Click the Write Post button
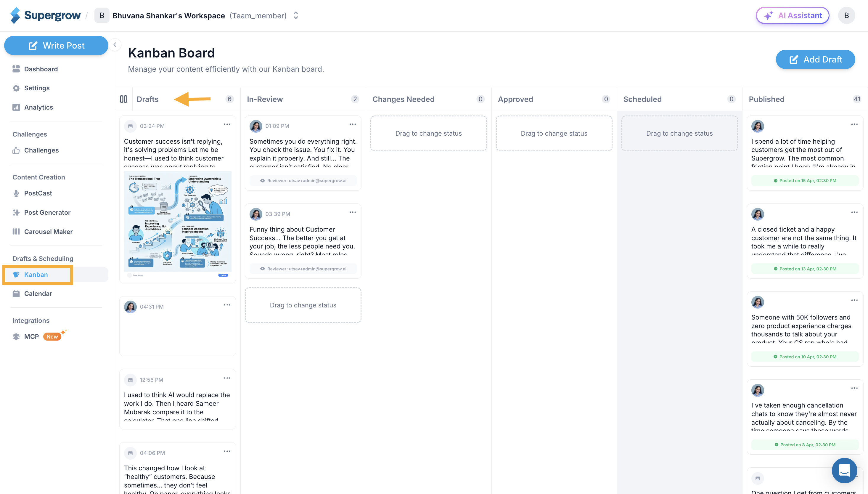Image resolution: width=868 pixels, height=494 pixels. coord(56,46)
